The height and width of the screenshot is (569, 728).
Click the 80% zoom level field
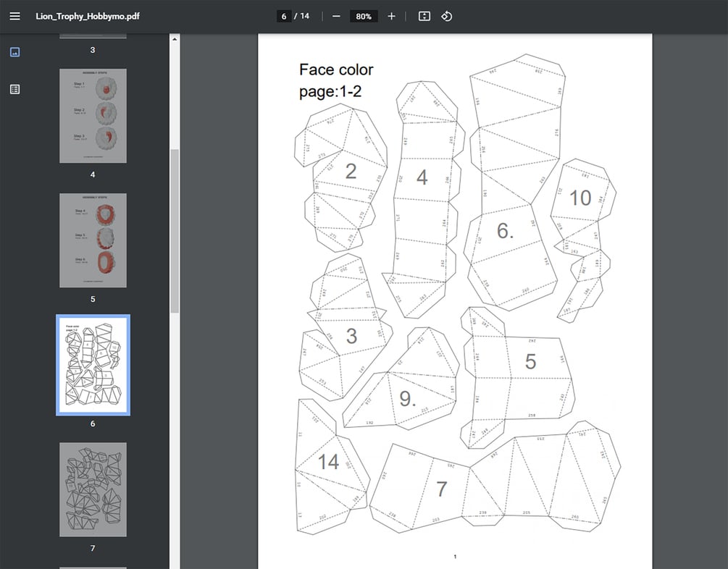[x=364, y=16]
